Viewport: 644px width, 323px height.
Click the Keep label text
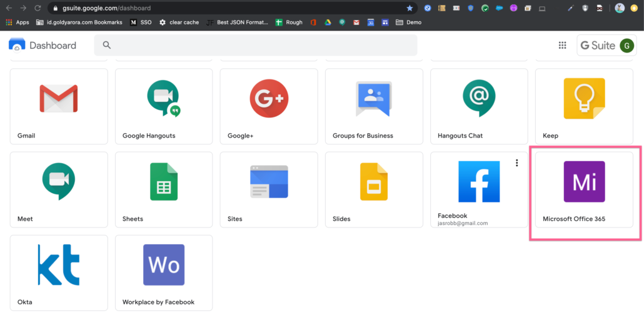click(x=550, y=136)
